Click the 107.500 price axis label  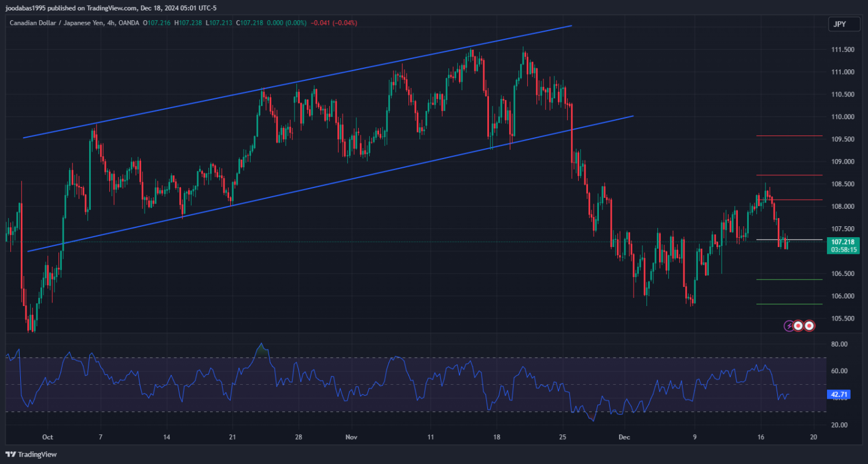coord(843,229)
